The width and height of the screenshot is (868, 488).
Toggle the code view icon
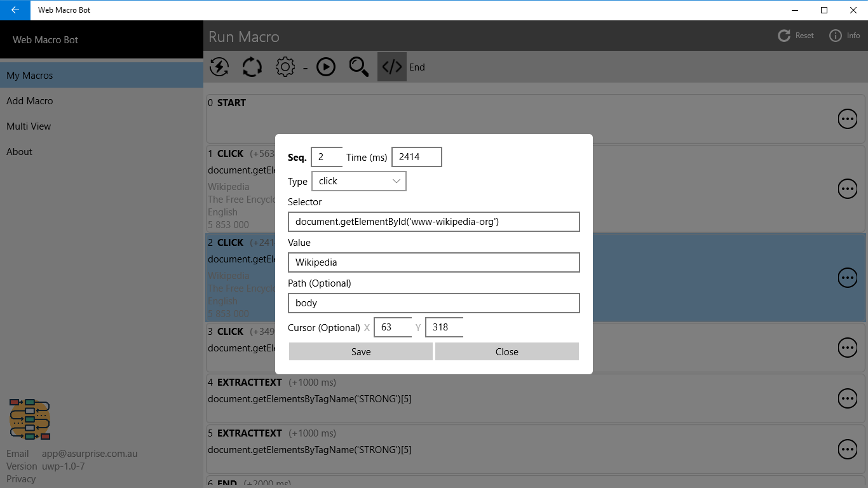tap(392, 67)
